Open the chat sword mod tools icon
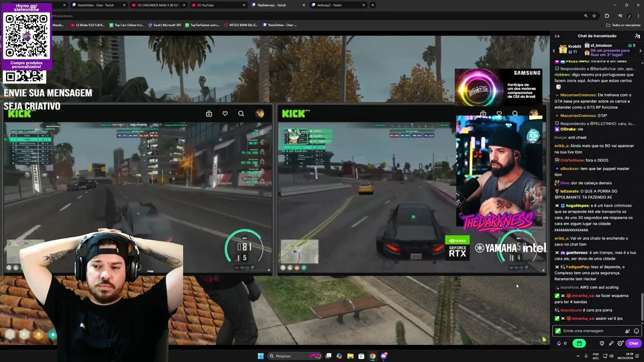Viewport: 644px width, 362px height. click(611, 343)
